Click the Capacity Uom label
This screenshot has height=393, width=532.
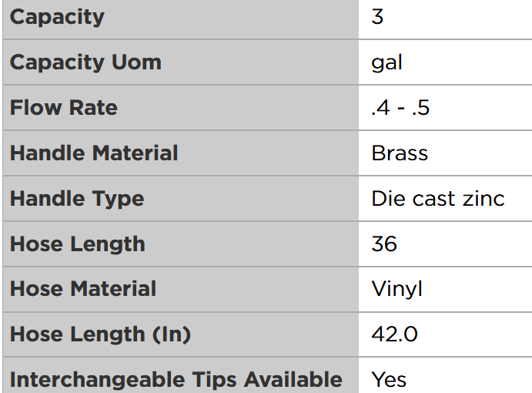85,62
